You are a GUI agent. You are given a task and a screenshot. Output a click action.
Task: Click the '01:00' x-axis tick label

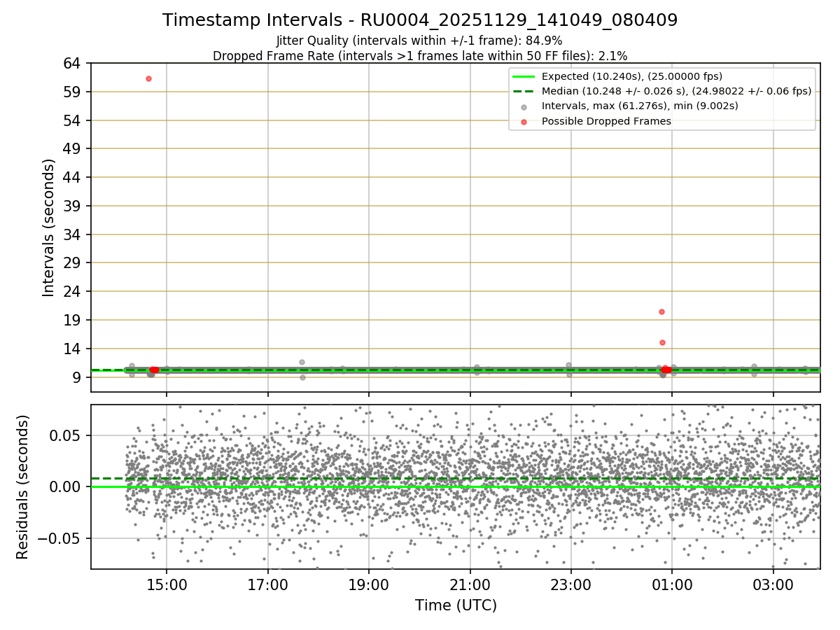click(672, 584)
